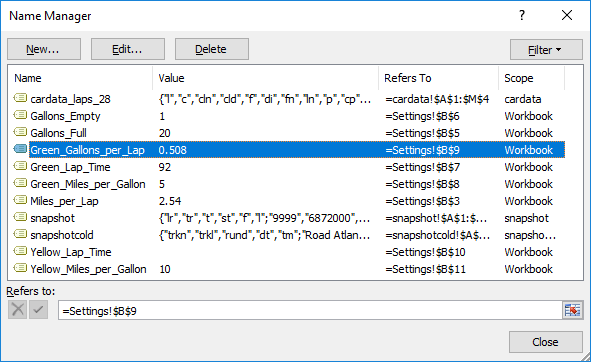The width and height of the screenshot is (591, 362).
Task: Select the Miles_per_Lap name
Action: [64, 201]
